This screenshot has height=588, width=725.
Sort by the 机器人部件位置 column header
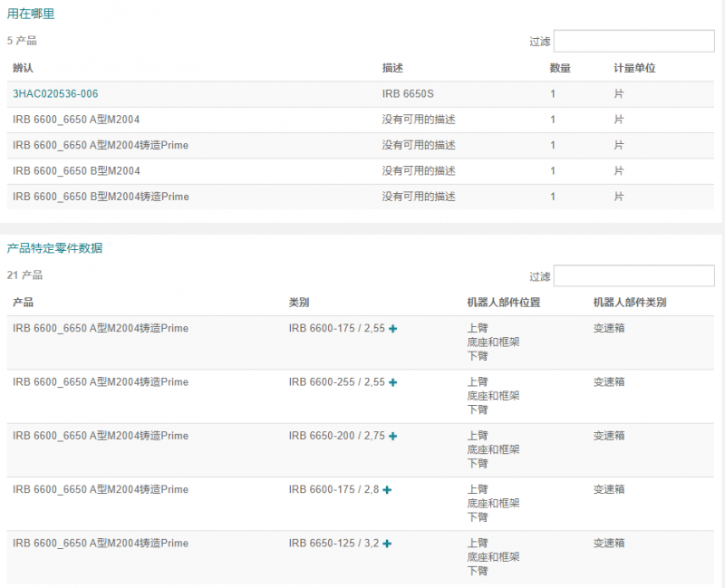504,303
